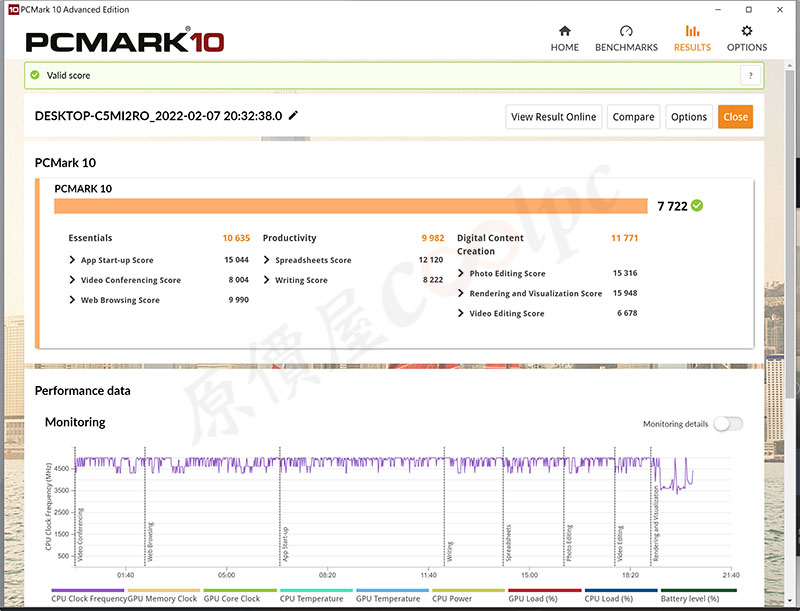800x611 pixels.
Task: Click the Performance data heading
Action: (83, 391)
